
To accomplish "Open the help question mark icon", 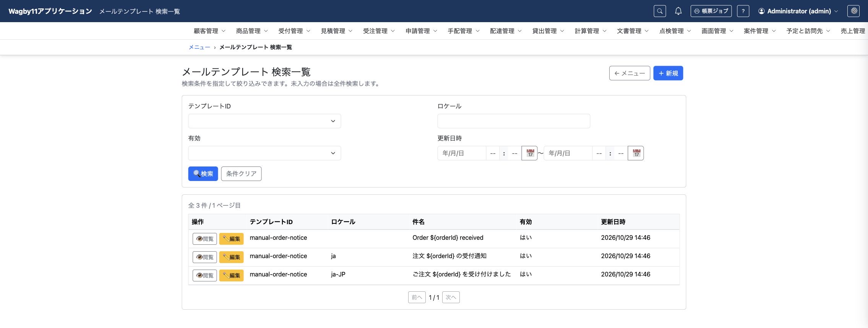I will pyautogui.click(x=743, y=11).
